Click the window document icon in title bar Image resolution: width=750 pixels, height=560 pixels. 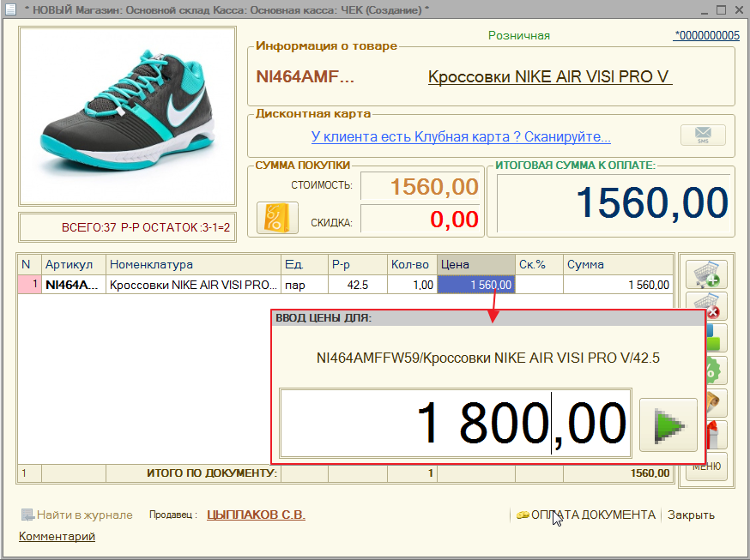tap(10, 9)
